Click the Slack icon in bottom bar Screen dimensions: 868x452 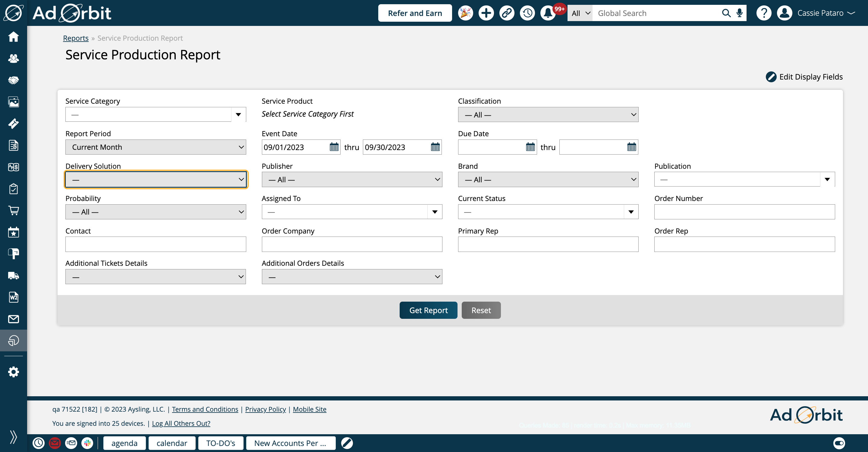coord(87,443)
